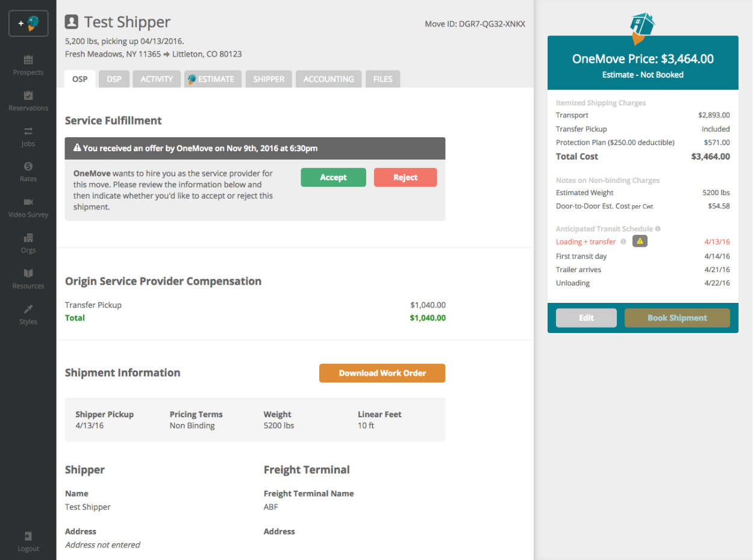Open the Activity tab
This screenshot has width=753, height=560.
(157, 79)
